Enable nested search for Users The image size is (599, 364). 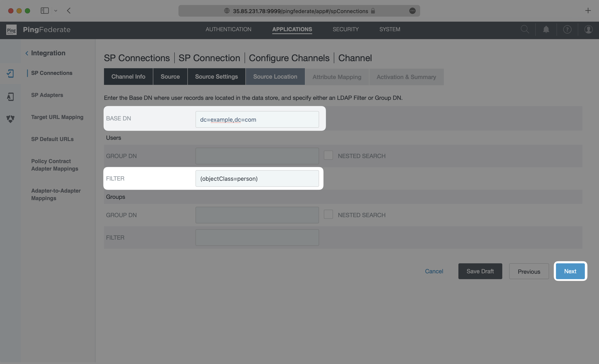coord(328,155)
